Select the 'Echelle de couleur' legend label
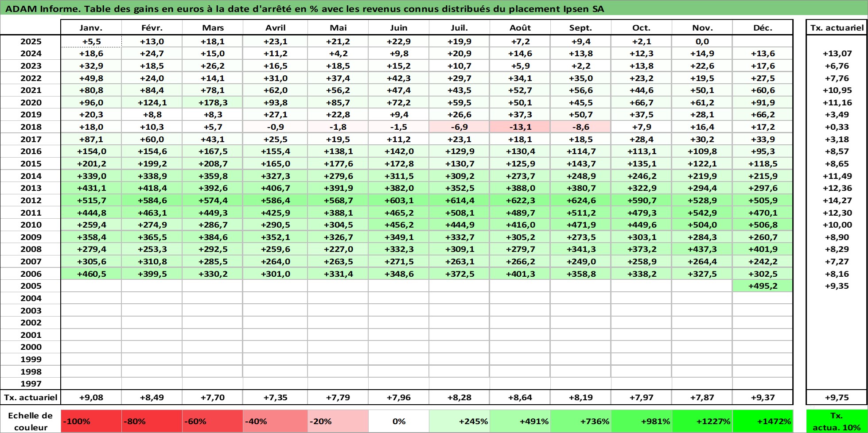 tap(31, 421)
